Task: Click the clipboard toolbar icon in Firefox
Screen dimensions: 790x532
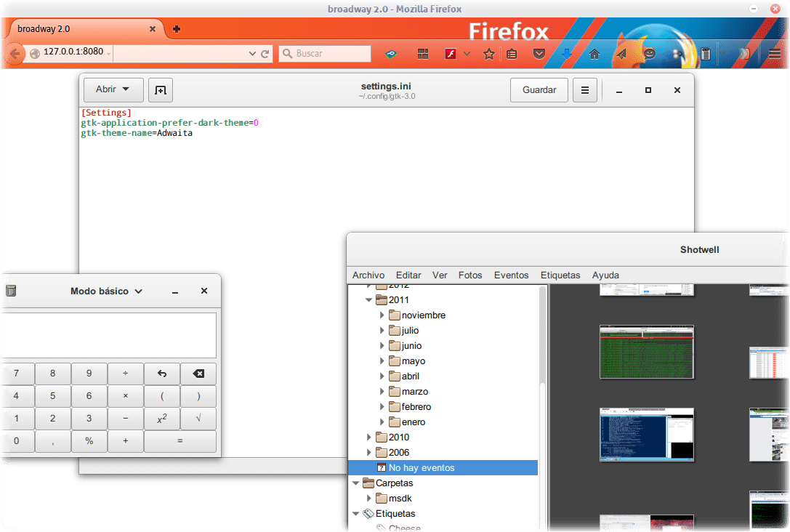Action: click(x=706, y=54)
